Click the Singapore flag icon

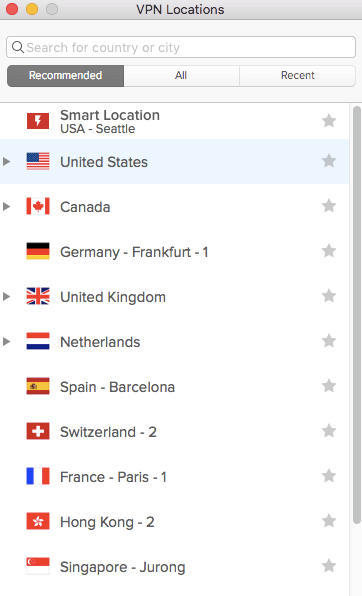point(38,566)
